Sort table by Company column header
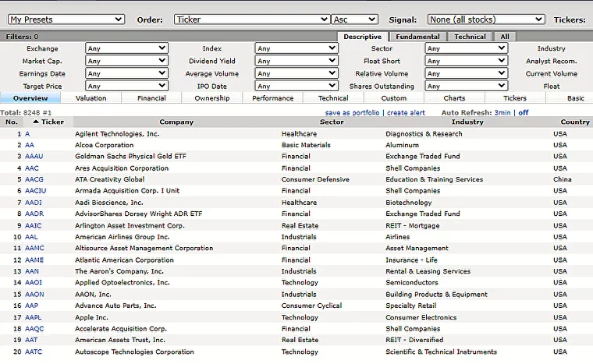The width and height of the screenshot is (593, 364). (x=176, y=122)
